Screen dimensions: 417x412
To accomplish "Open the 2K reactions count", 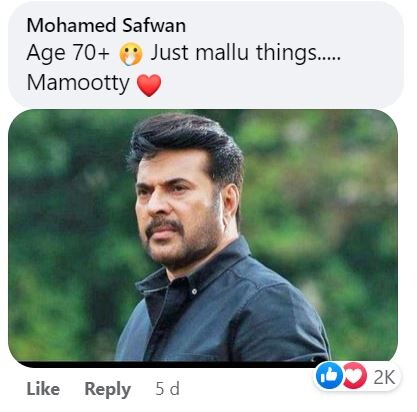I will click(384, 377).
